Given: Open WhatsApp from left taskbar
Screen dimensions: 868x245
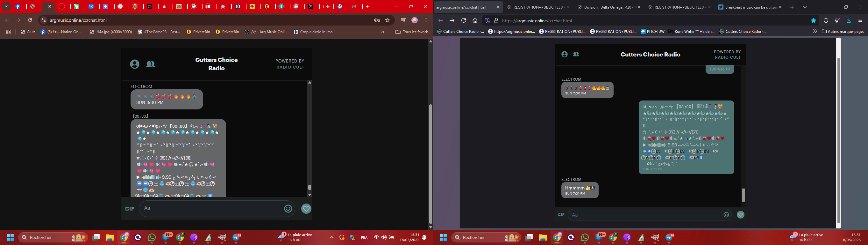Looking at the screenshot, I should pyautogui.click(x=152, y=238).
